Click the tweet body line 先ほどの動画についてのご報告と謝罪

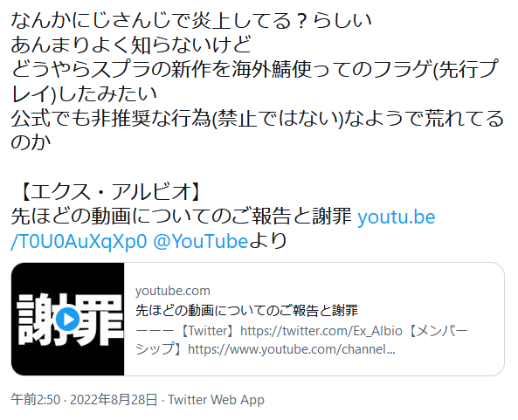point(181,217)
